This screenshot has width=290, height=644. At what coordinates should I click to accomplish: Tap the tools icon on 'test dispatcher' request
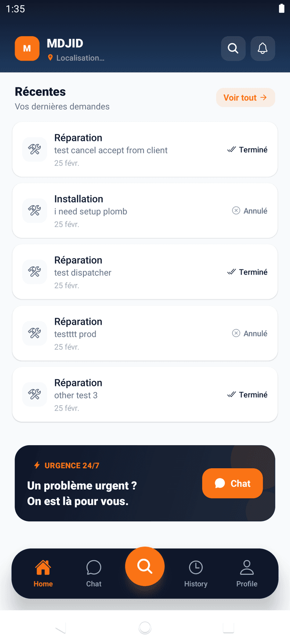coord(34,272)
